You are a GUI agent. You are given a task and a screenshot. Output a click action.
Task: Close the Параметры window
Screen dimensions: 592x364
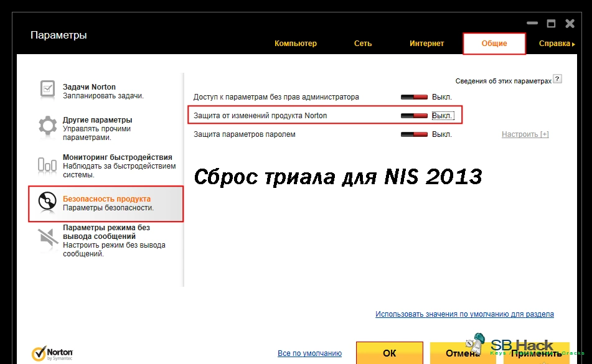(x=570, y=24)
